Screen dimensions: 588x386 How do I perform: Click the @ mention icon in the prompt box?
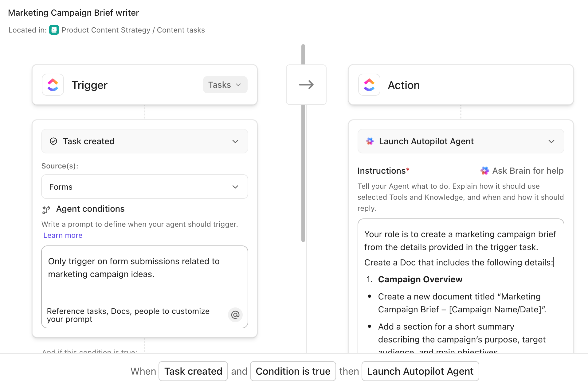coord(235,315)
